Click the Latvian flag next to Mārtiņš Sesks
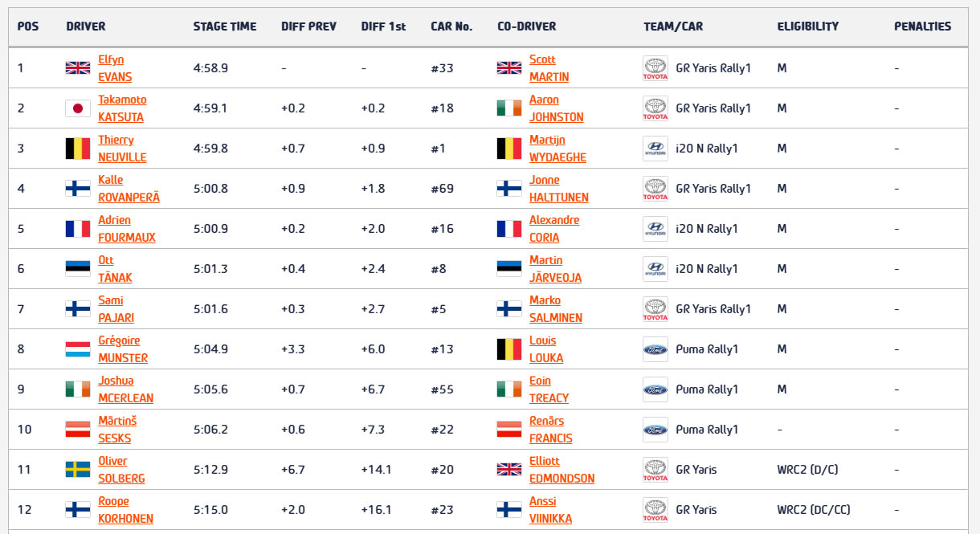The width and height of the screenshot is (980, 534). (x=78, y=430)
